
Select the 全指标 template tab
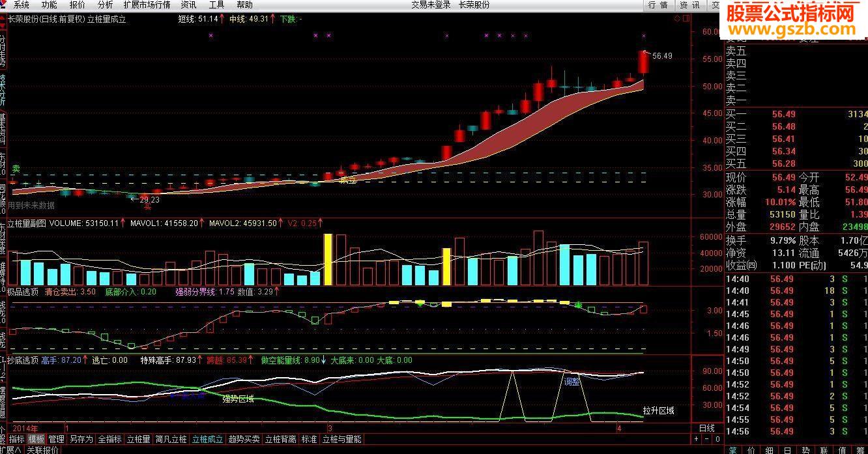tap(110, 440)
